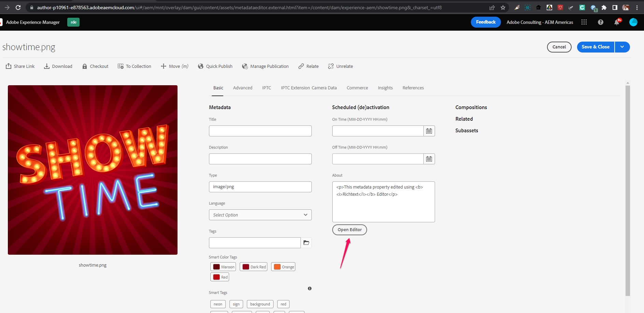The height and width of the screenshot is (313, 644).
Task: Click the Off Time date field
Action: coord(378,159)
